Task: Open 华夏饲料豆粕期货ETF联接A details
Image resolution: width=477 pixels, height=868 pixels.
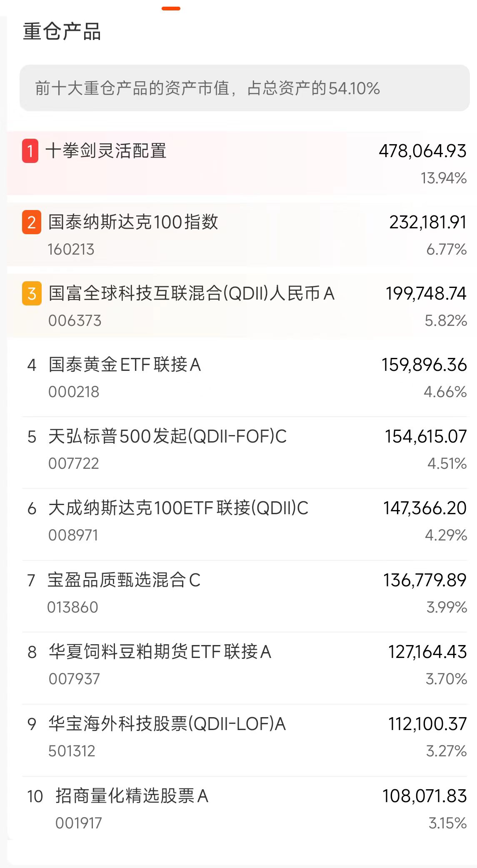Action: tap(245, 665)
